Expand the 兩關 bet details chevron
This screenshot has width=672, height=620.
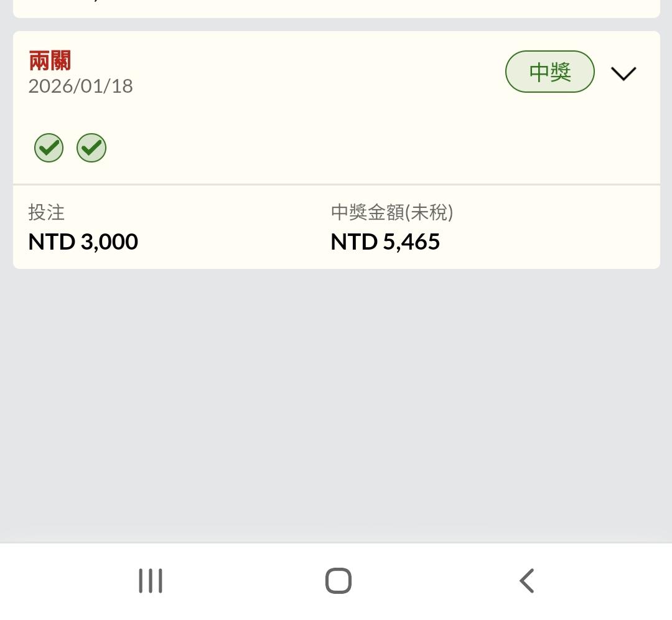point(623,73)
